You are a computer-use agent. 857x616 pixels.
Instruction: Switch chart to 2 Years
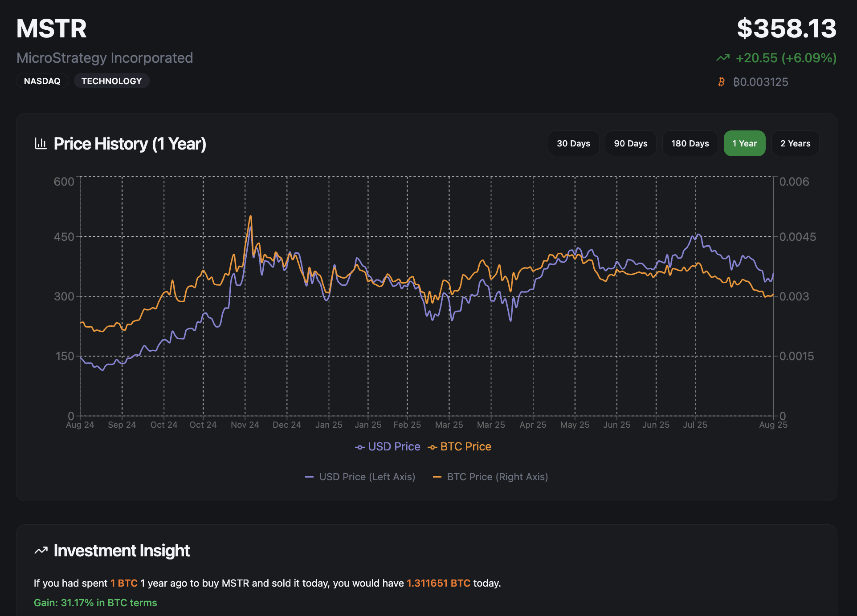coord(795,143)
